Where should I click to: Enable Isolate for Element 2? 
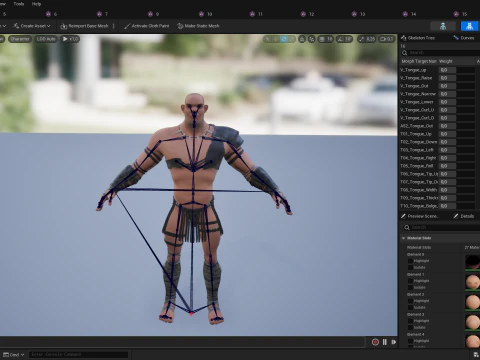[411, 308]
